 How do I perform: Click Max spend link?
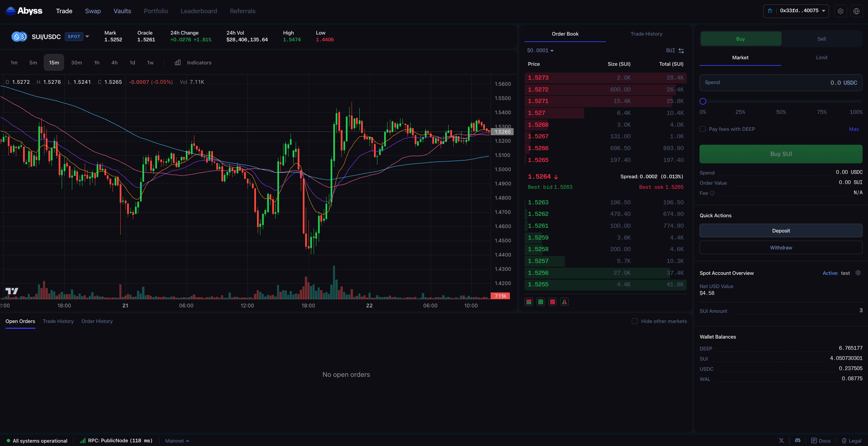[x=854, y=129]
